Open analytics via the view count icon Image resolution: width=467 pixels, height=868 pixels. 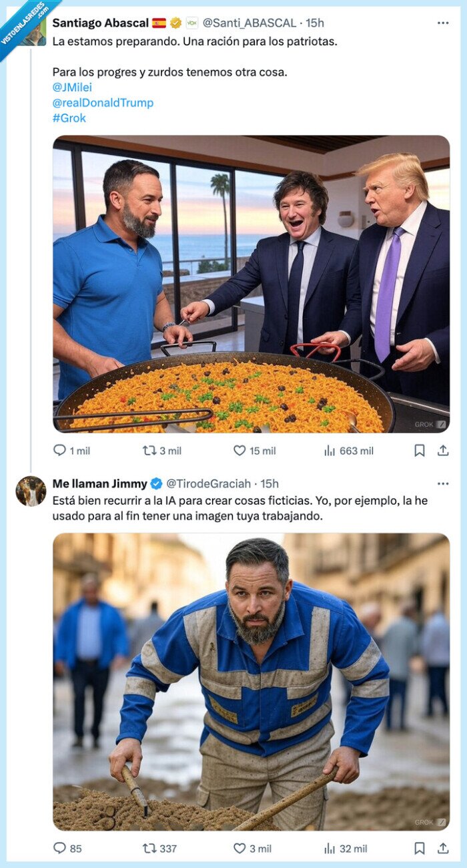[x=331, y=451]
